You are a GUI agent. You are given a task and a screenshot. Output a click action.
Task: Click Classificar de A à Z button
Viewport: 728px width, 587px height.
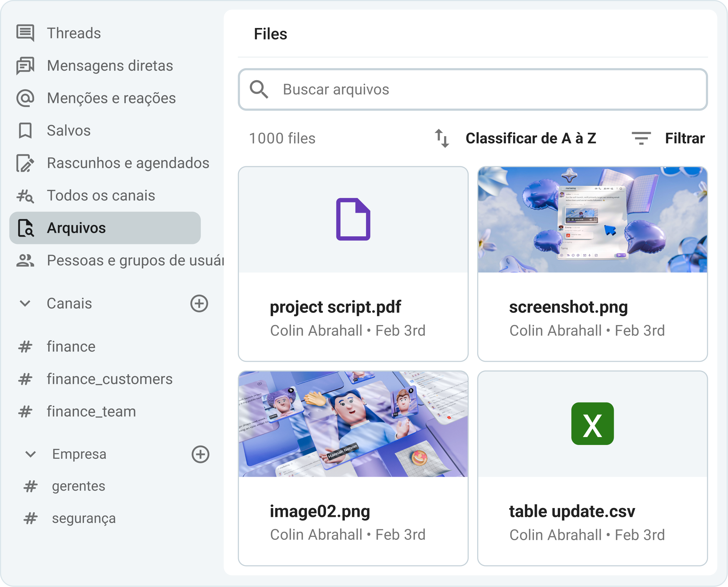pyautogui.click(x=515, y=138)
